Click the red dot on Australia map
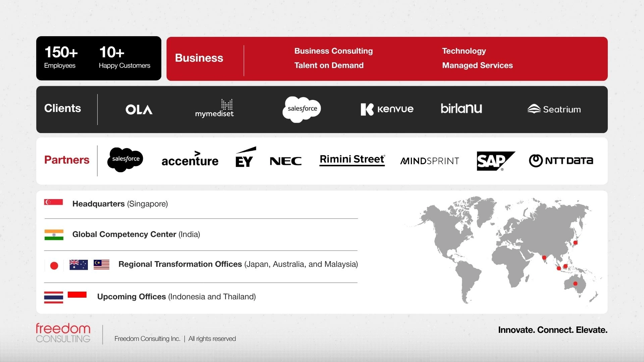The width and height of the screenshot is (644, 362). [575, 284]
